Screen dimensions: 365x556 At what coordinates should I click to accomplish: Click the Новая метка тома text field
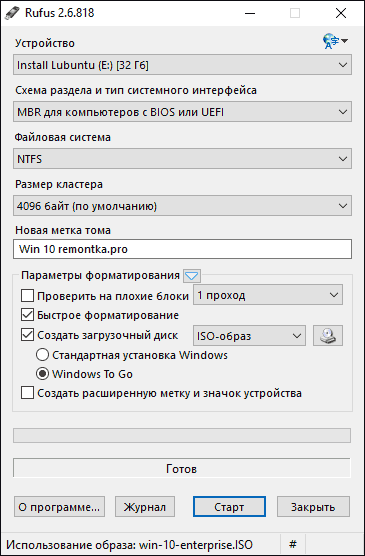182,249
